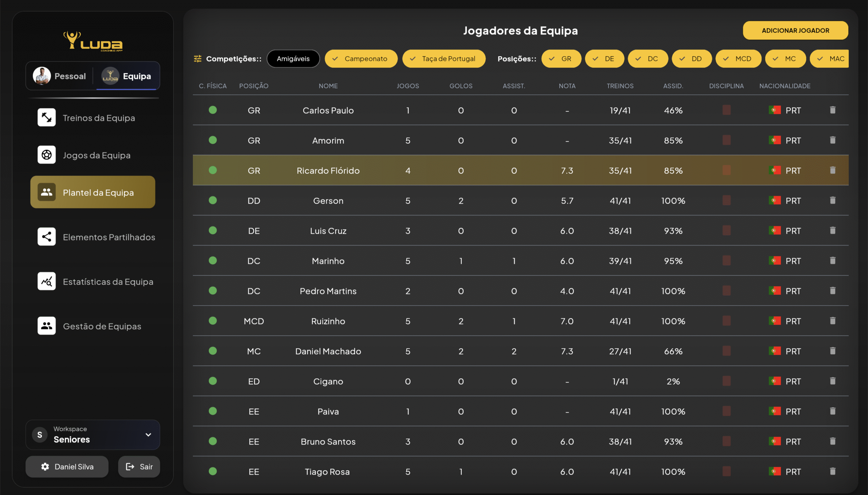Image resolution: width=868 pixels, height=495 pixels.
Task: Click the Gestão de Equipas people icon
Action: [46, 326]
